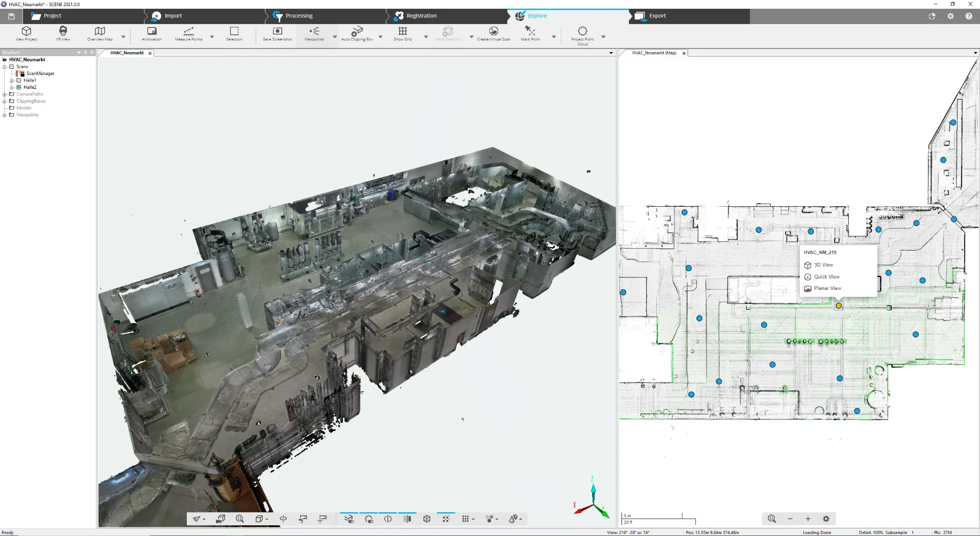The height and width of the screenshot is (536, 980).
Task: Open the Viewpoints dropdown arrow
Action: point(335,37)
